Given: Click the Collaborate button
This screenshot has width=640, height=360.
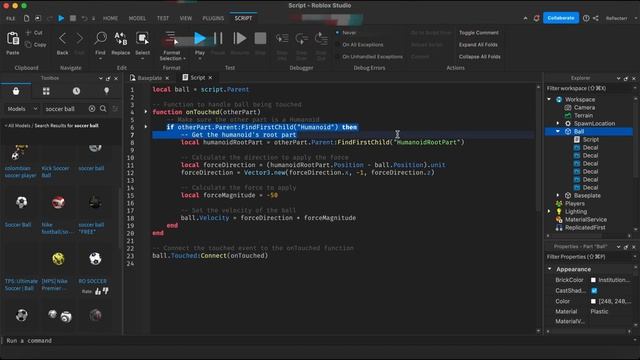Looking at the screenshot, I should (x=561, y=18).
